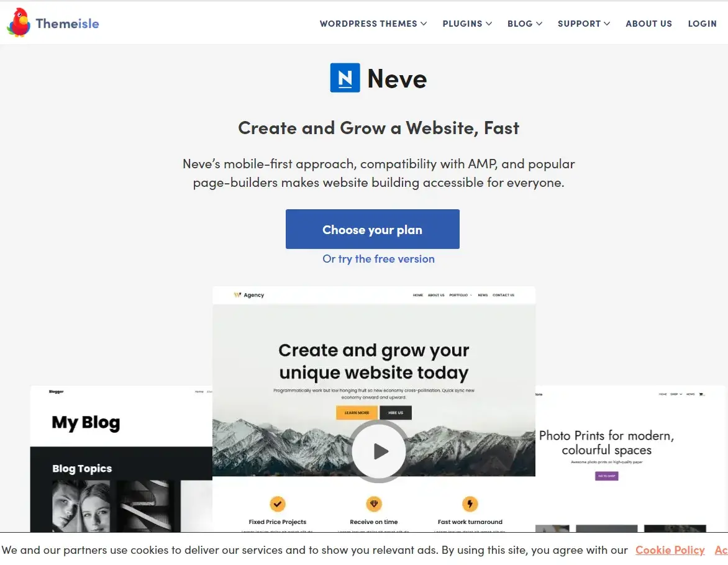Open the Cookie Policy link
The height and width of the screenshot is (565, 728).
pos(670,550)
